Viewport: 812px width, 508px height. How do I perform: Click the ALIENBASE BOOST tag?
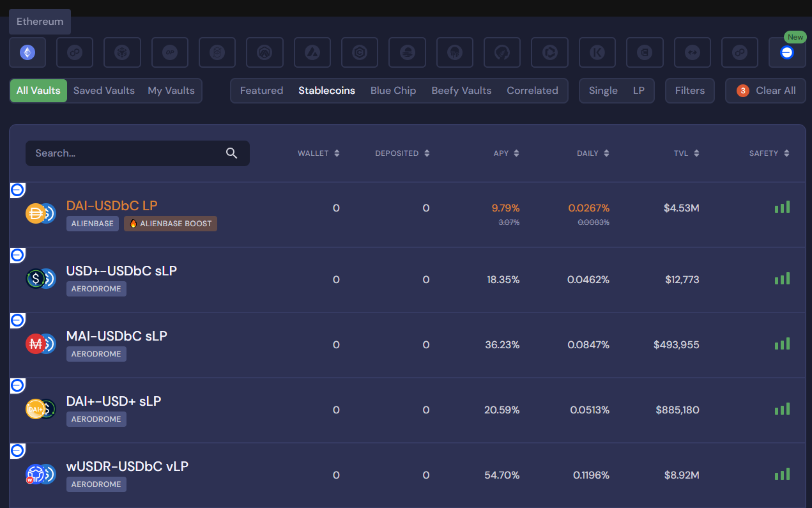point(171,224)
